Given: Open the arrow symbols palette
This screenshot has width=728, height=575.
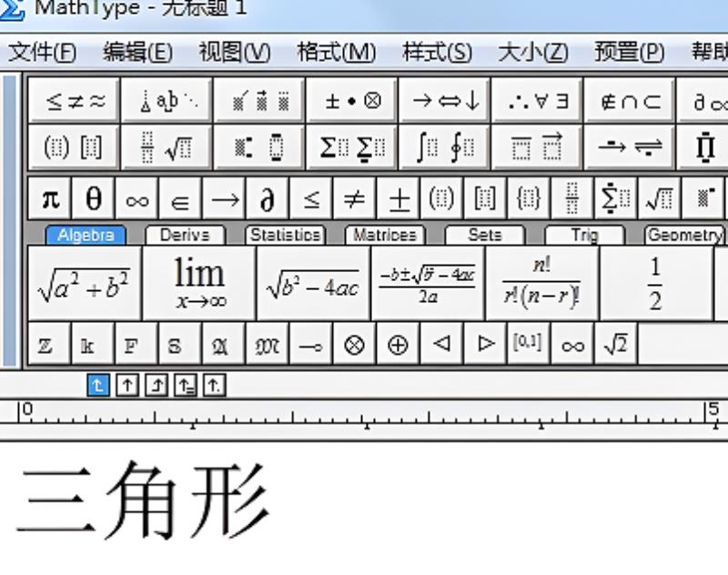Looking at the screenshot, I should (444, 100).
